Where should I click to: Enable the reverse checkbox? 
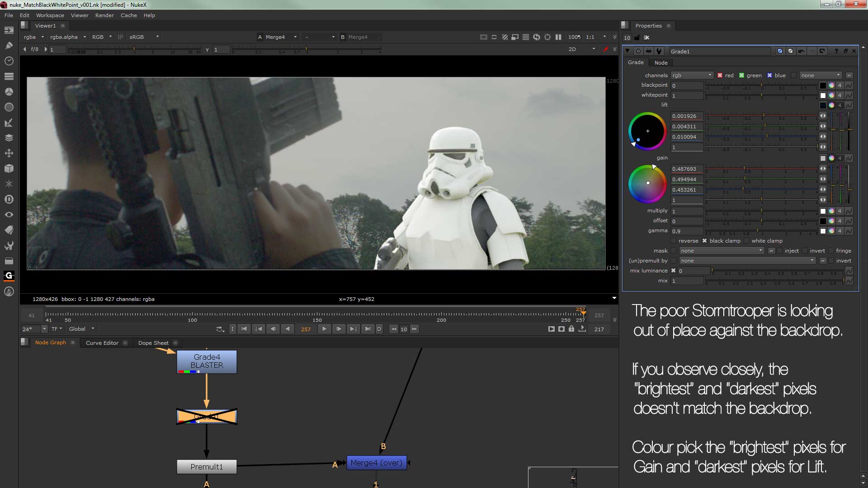[674, 241]
